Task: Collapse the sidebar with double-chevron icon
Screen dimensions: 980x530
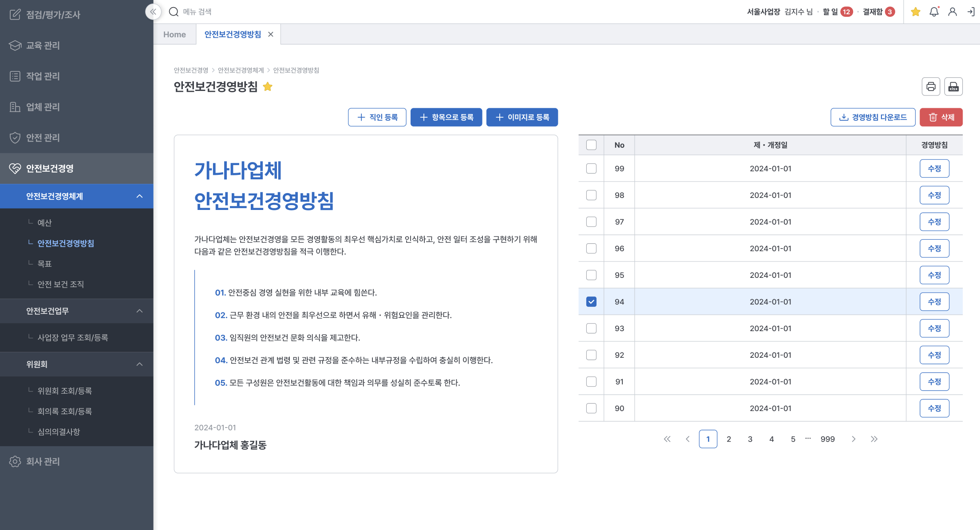Action: 153,12
